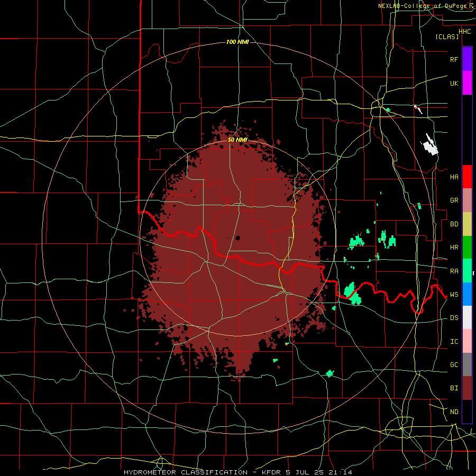476x476 pixels.
Task: Click the [CLAS] units label
Action: (447, 36)
